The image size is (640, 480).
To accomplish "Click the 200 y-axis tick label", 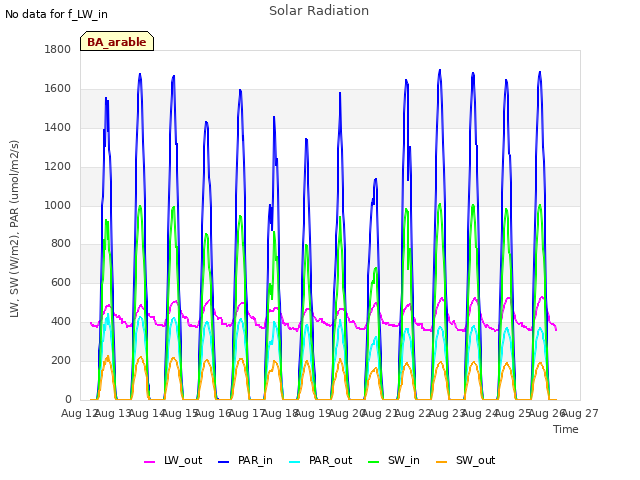I will 61,360.
